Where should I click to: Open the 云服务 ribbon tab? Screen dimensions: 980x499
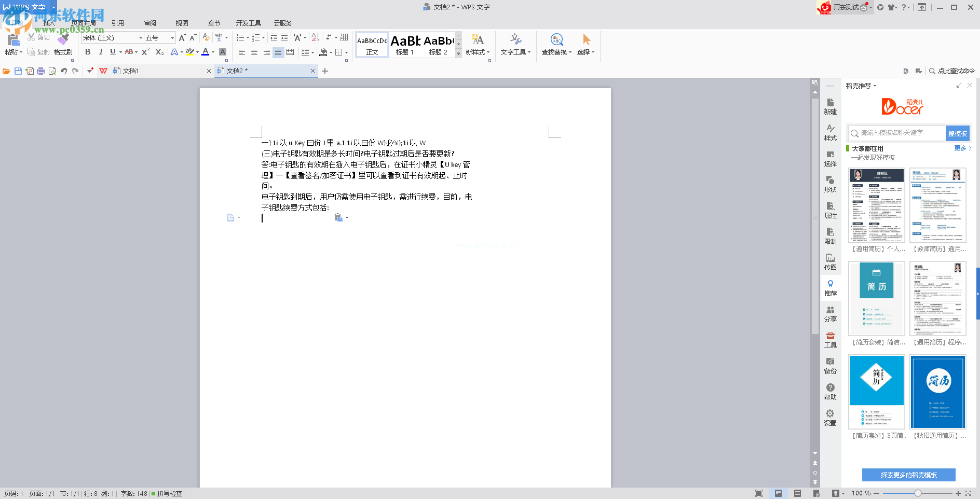point(283,23)
